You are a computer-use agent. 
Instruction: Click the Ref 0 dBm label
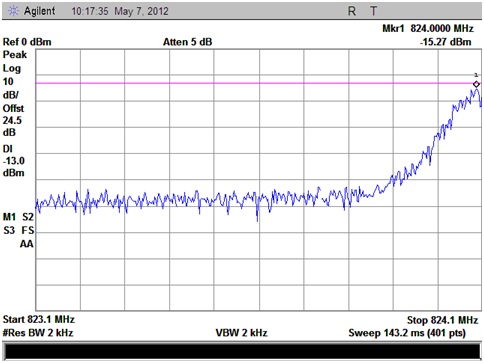(27, 42)
